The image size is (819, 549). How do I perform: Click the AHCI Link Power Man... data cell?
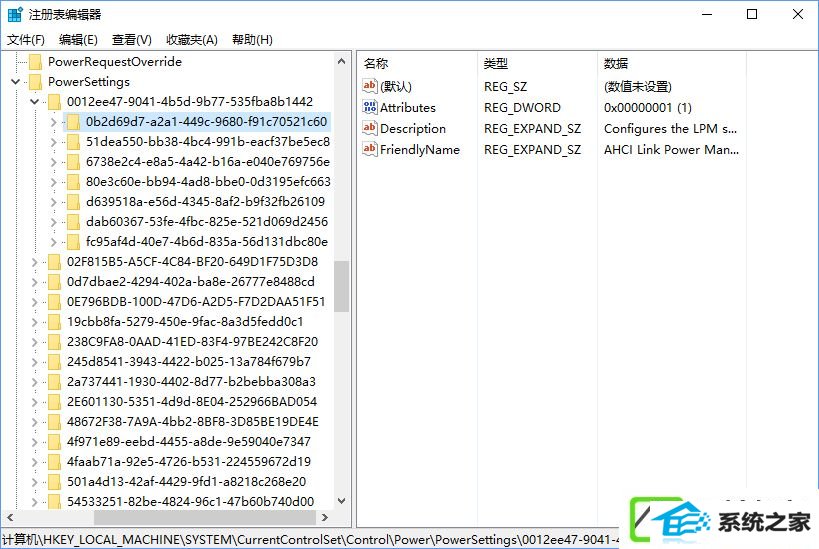tap(671, 149)
